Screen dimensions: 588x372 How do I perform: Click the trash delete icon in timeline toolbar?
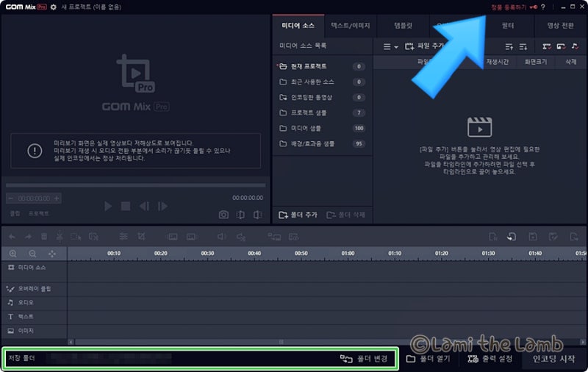click(x=44, y=237)
